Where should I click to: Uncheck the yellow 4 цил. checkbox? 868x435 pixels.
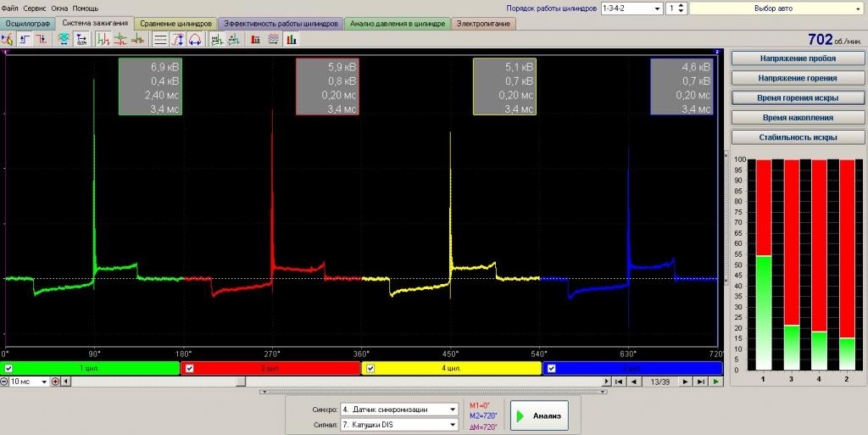(370, 368)
